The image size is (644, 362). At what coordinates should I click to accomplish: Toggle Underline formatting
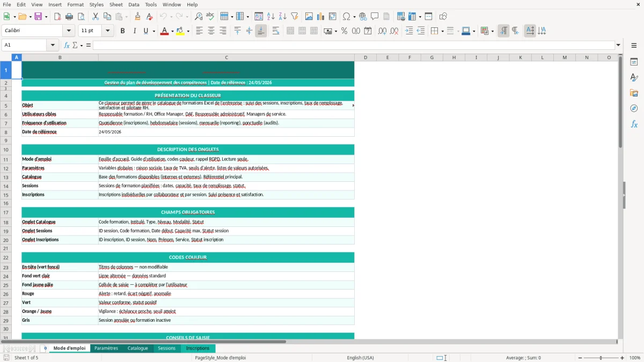point(146,31)
